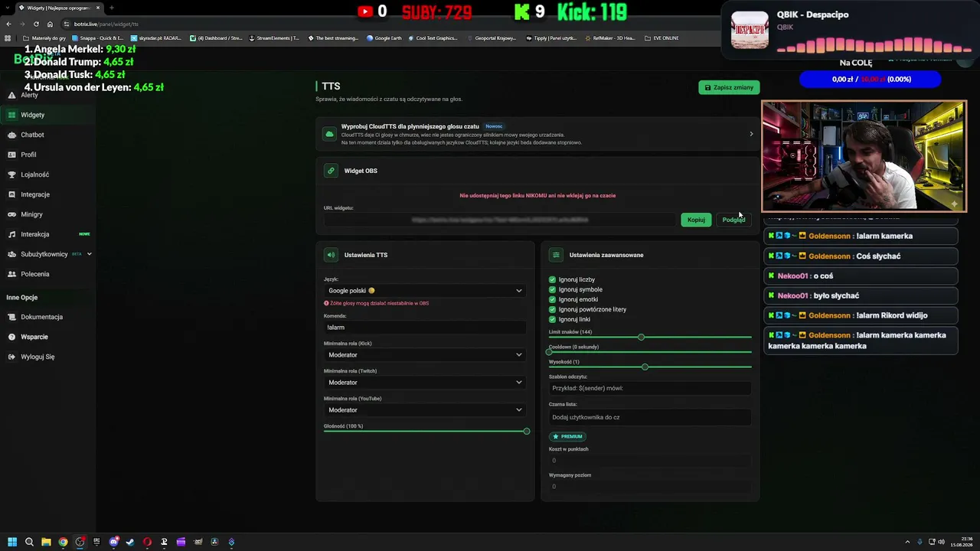Screen dimensions: 980x551
Task: Adjust the Wysokość pitch slider
Action: click(x=650, y=367)
